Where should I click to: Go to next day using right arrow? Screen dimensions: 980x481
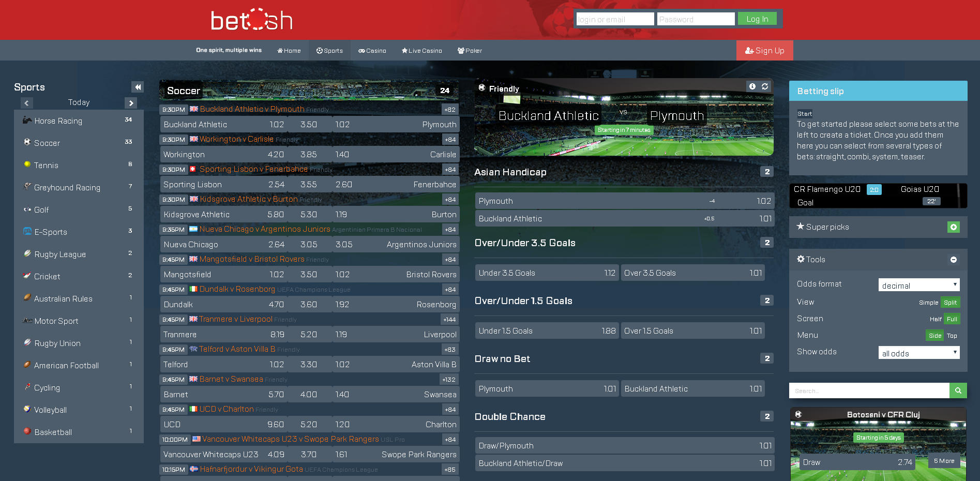point(131,103)
